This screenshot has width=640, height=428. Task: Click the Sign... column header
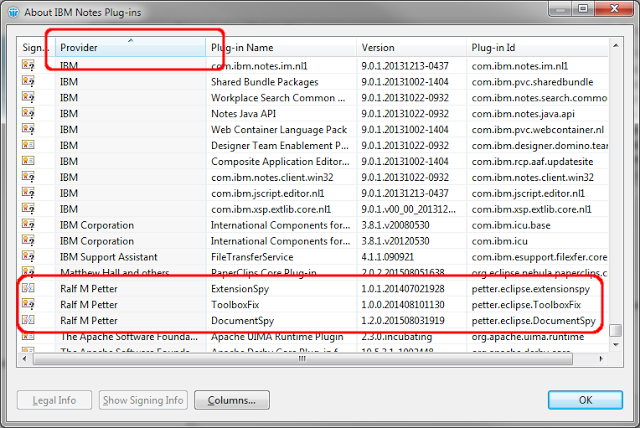[x=36, y=47]
